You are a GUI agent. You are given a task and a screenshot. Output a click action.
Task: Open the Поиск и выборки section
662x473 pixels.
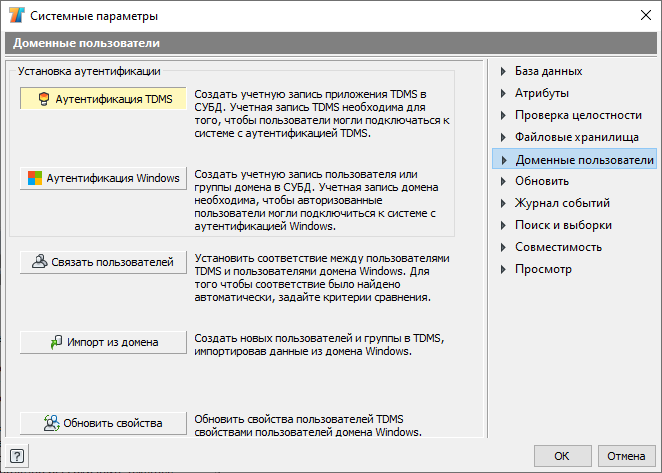pos(563,225)
